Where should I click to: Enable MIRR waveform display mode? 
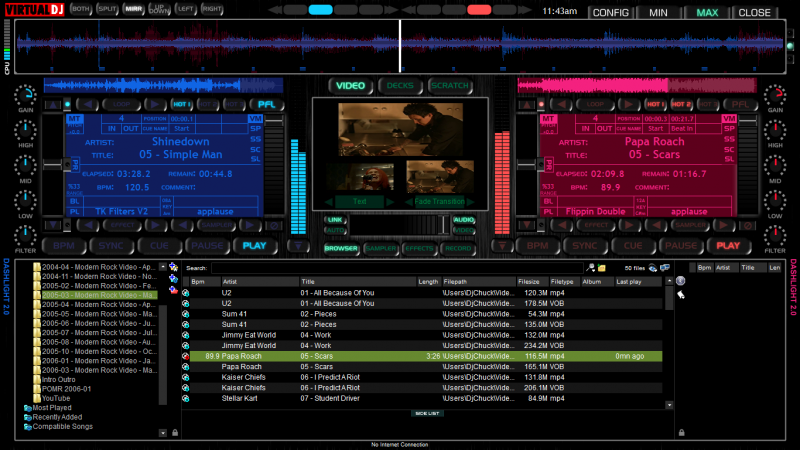pos(134,9)
